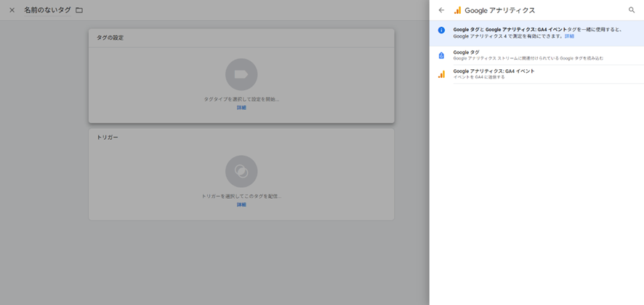Open search with the magnifier icon
Screen dimensions: 644x305
pos(632,10)
